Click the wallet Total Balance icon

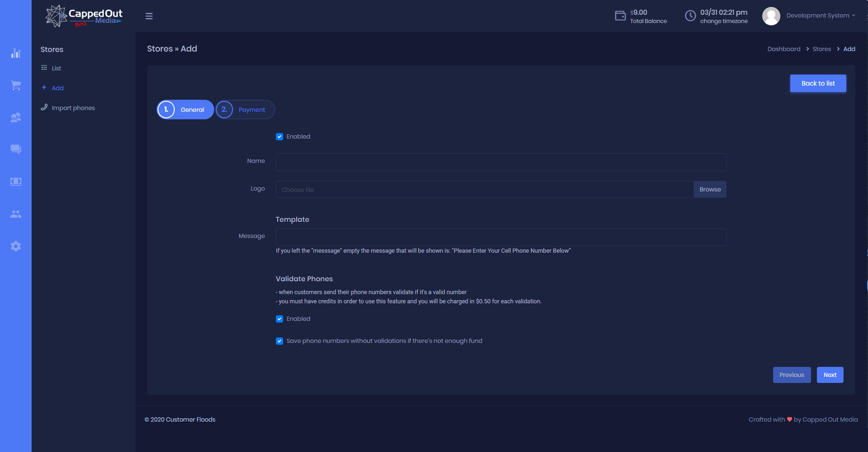pos(620,16)
